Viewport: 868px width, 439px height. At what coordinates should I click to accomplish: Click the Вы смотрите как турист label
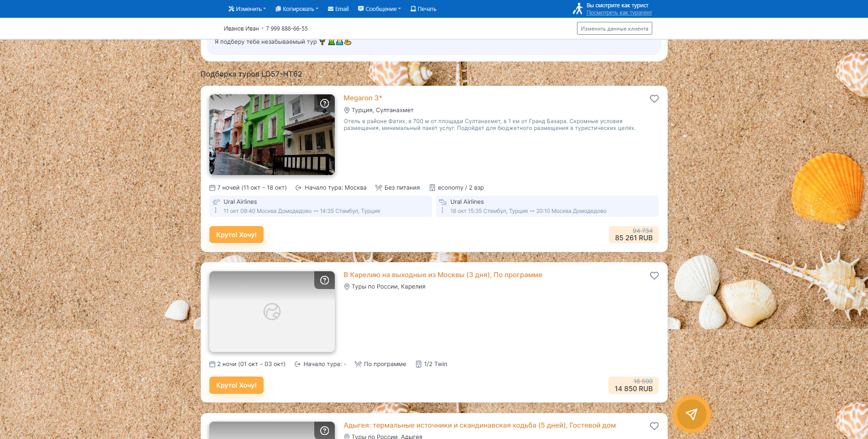(618, 5)
